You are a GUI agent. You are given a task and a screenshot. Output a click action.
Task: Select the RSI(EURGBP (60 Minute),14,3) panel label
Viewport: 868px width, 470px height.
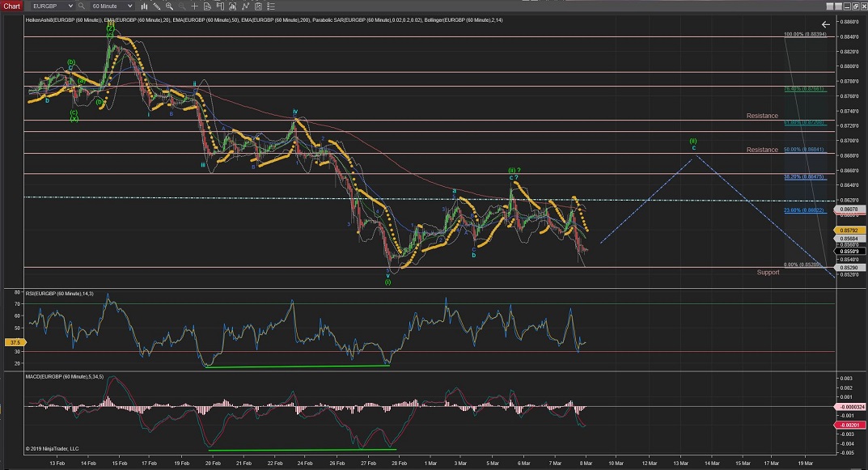tap(59, 294)
